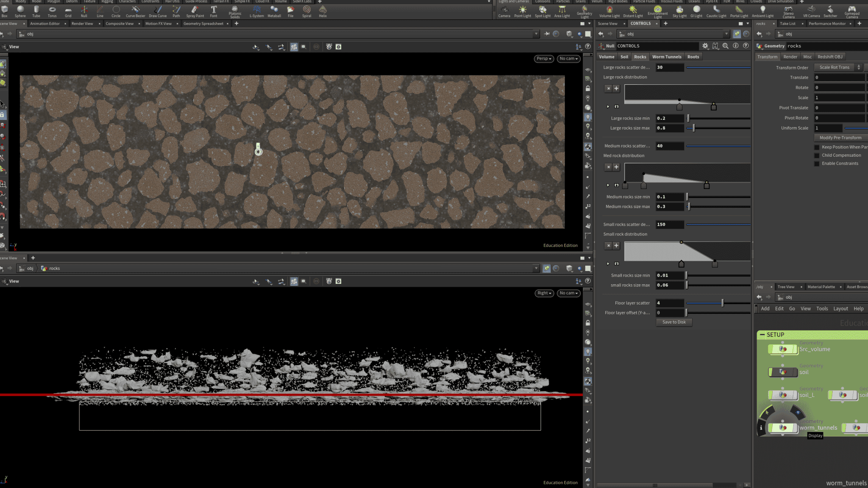The image size is (868, 488).
Task: Select the Torus tool from the shelf
Action: (x=52, y=11)
